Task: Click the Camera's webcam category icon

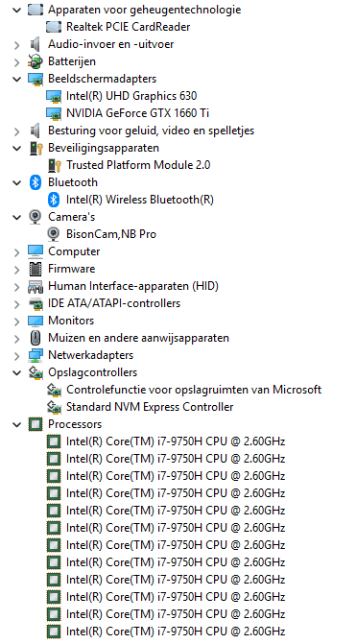Action: 36,217
